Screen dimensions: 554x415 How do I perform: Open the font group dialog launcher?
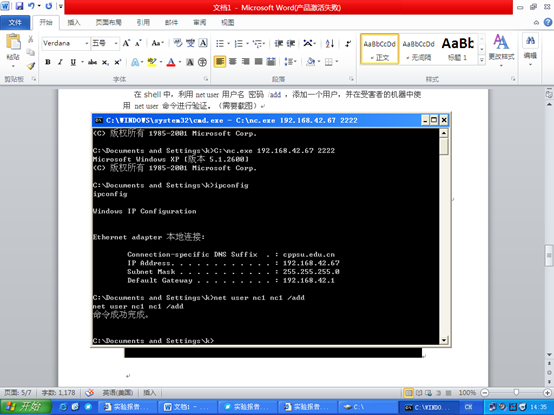coord(206,79)
